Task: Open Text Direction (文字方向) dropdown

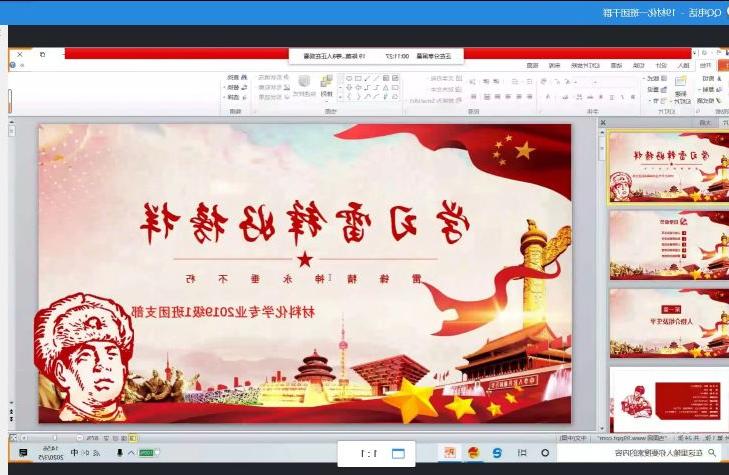Action: pyautogui.click(x=445, y=78)
